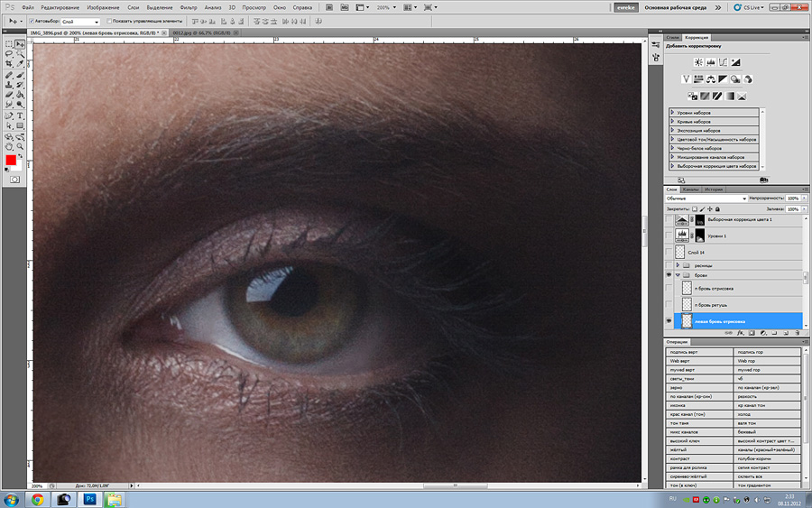
Task: Enable Показать управляющие элементы checkbox
Action: tap(109, 22)
